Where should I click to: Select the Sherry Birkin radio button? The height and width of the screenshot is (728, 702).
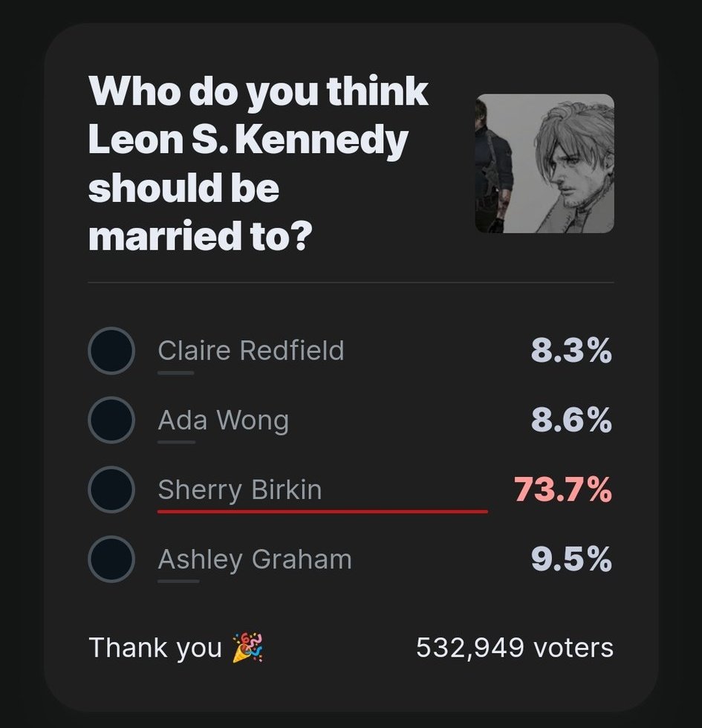[x=111, y=490]
